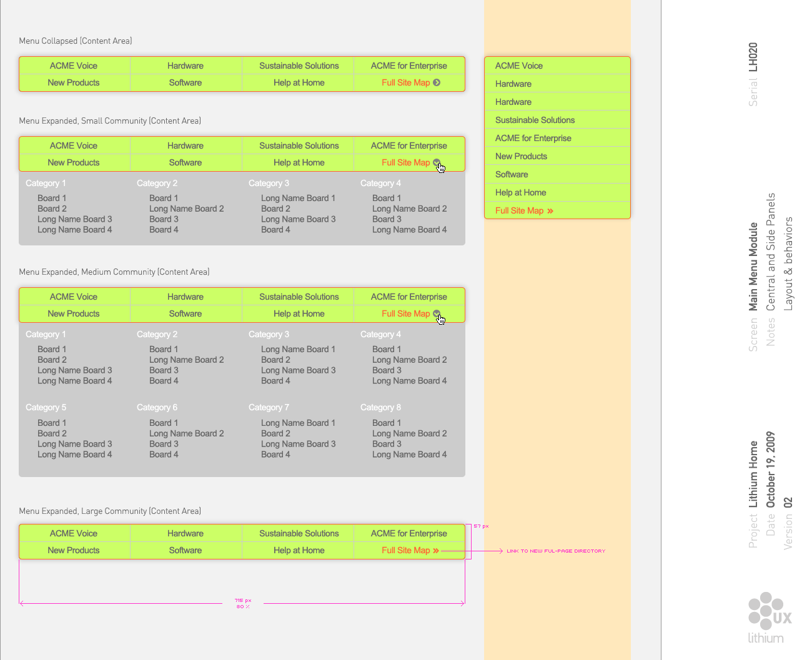Click the date 'October 19, 2009'
The height and width of the screenshot is (660, 812).
pyautogui.click(x=771, y=470)
